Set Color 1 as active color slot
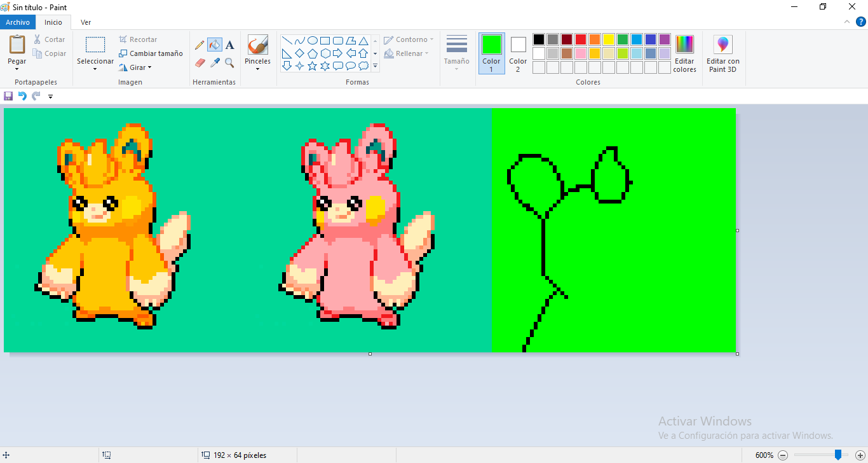Screen dimensions: 868x463 pyautogui.click(x=491, y=53)
